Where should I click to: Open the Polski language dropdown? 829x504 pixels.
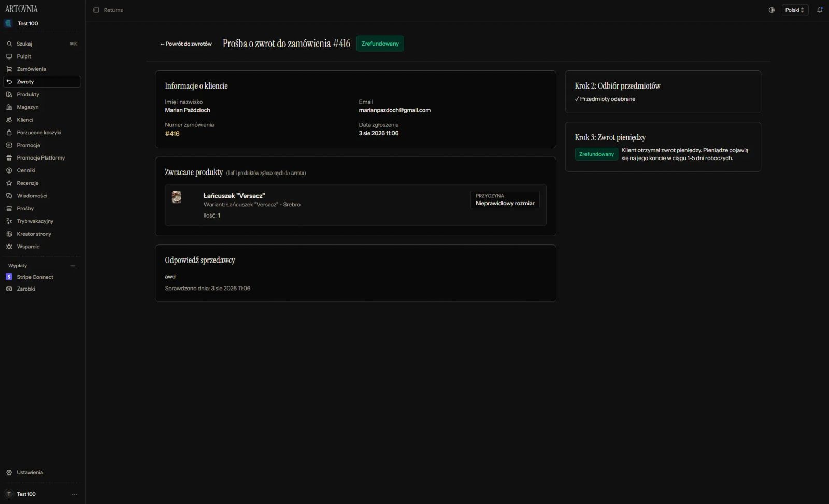795,10
